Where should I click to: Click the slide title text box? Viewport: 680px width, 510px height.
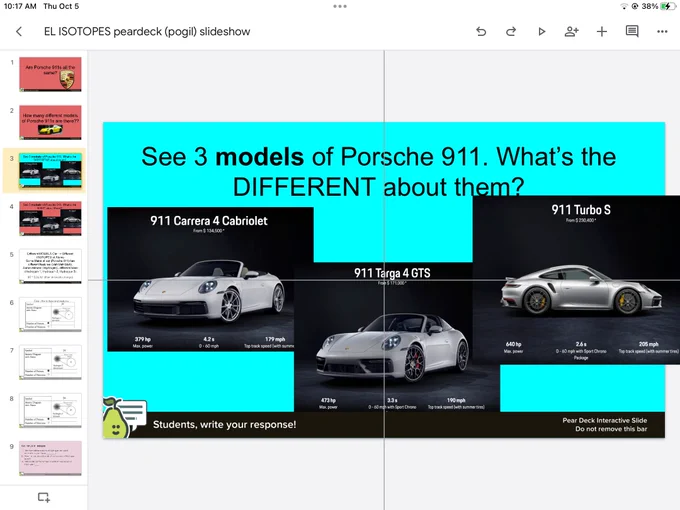tap(379, 171)
